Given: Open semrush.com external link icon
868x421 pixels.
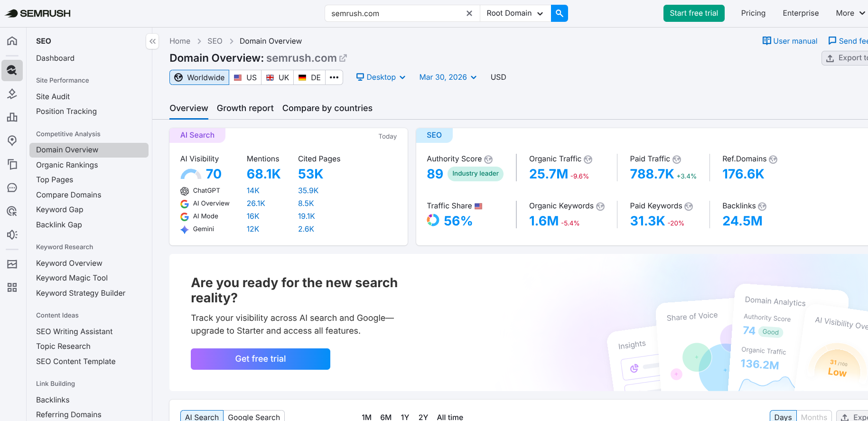Looking at the screenshot, I should click(343, 58).
